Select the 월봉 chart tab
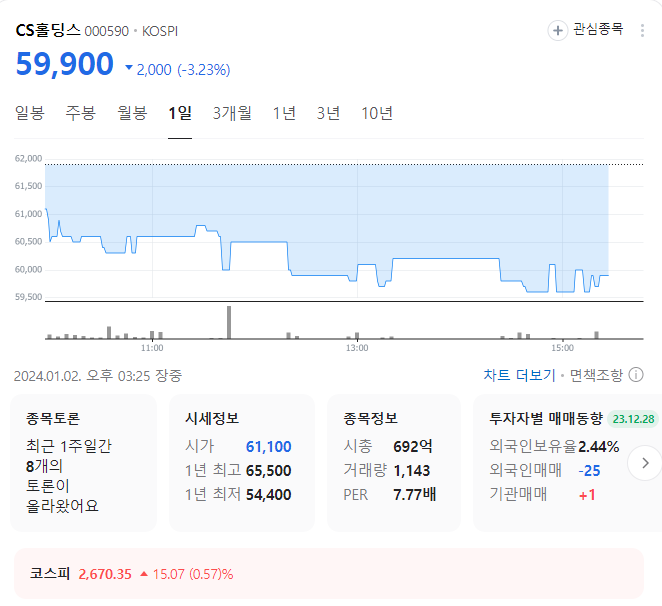 coord(132,113)
